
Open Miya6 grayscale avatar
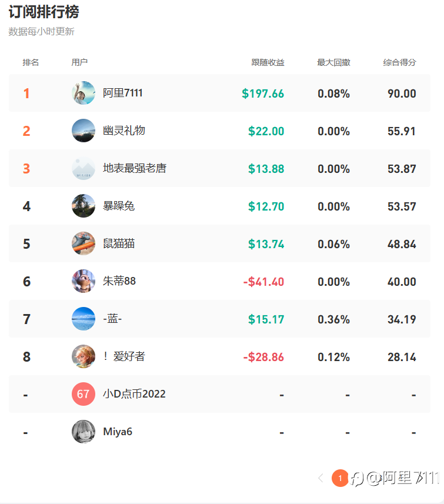pos(84,431)
